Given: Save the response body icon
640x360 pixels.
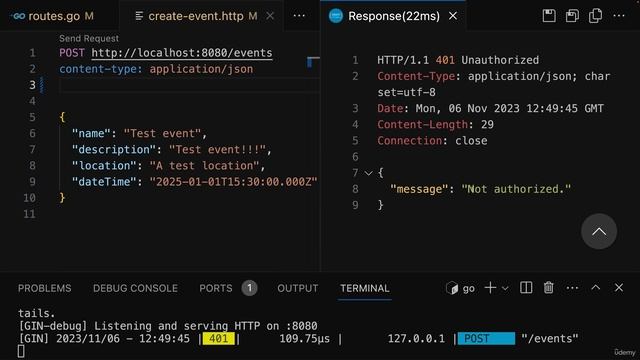Looking at the screenshot, I should [x=572, y=16].
